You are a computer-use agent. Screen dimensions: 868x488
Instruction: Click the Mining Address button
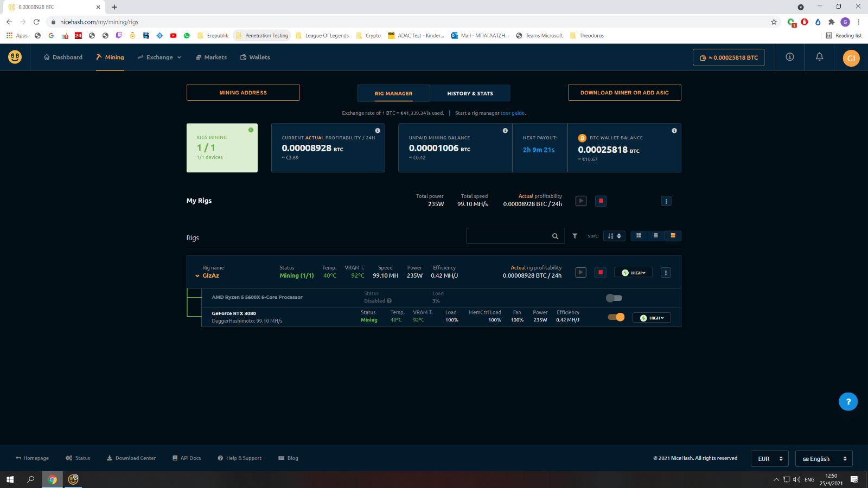pyautogui.click(x=243, y=93)
